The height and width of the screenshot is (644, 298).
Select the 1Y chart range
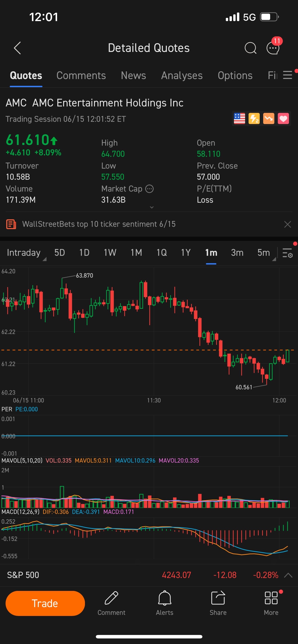click(186, 252)
